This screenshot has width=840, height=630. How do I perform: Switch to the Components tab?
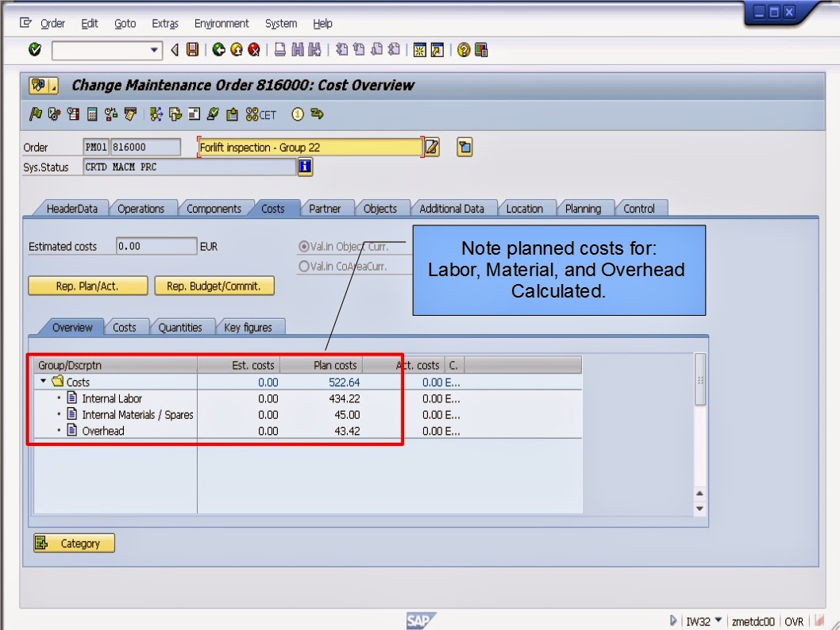[x=214, y=208]
